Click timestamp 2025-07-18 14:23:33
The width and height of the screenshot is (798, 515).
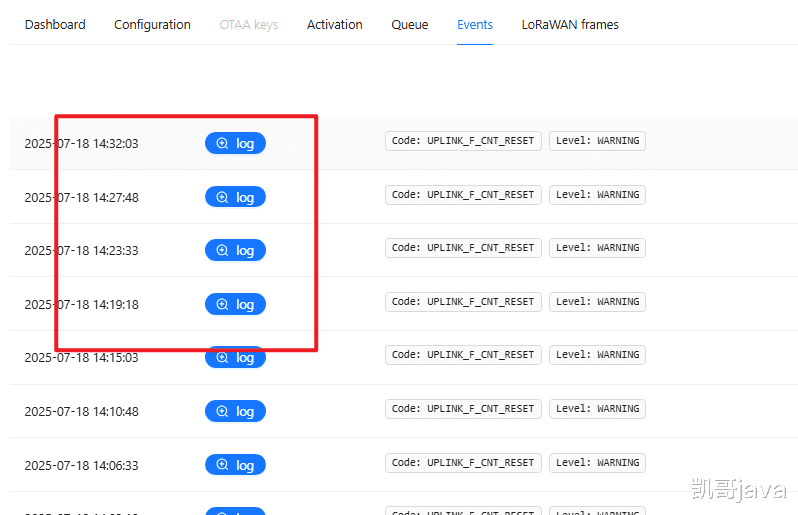pos(81,250)
